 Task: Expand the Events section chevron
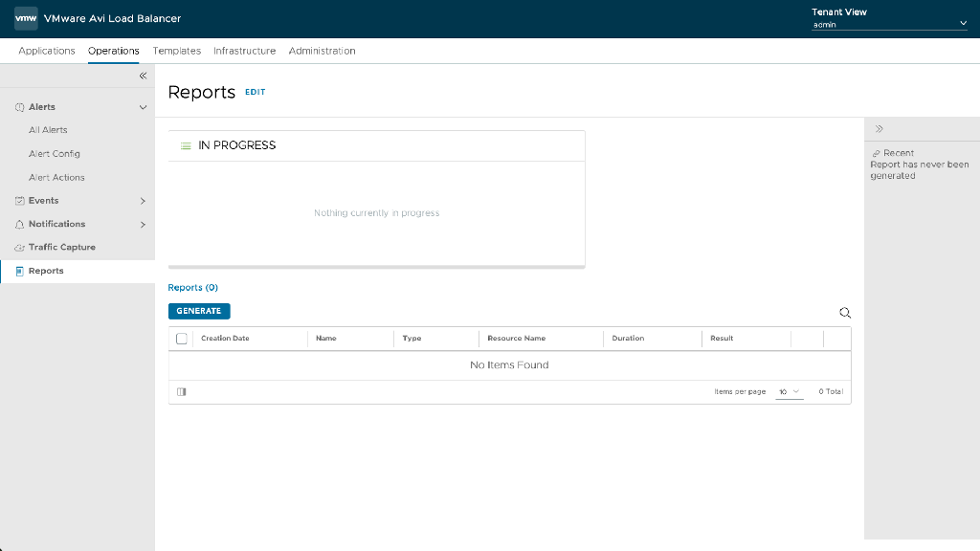click(143, 201)
